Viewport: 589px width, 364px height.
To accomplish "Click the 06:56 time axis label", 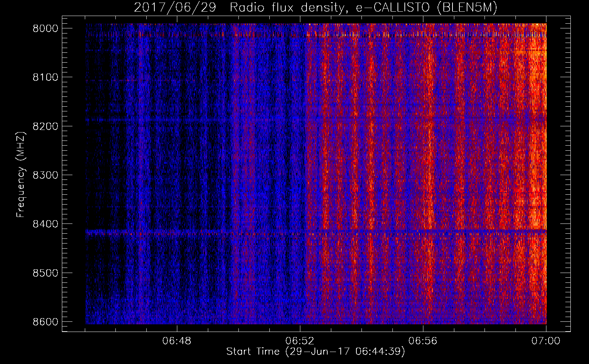I will tap(423, 341).
